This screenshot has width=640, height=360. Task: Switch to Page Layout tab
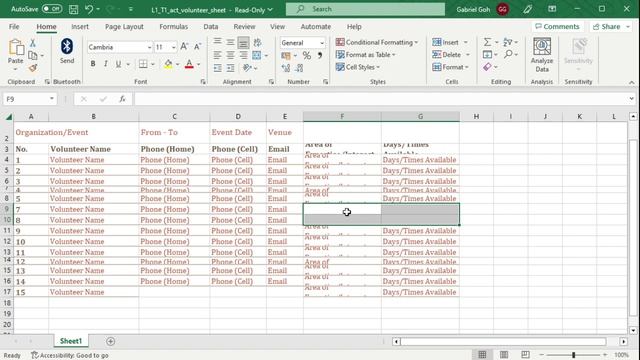(124, 27)
